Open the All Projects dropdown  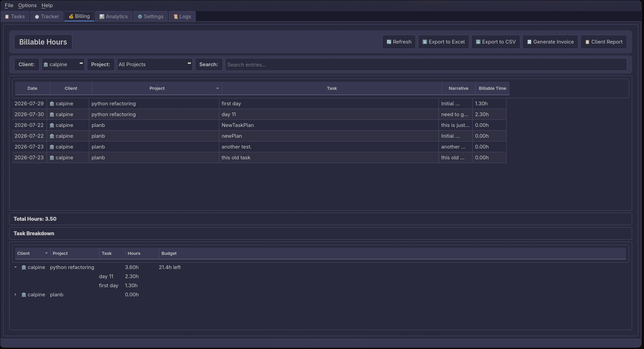pos(155,64)
